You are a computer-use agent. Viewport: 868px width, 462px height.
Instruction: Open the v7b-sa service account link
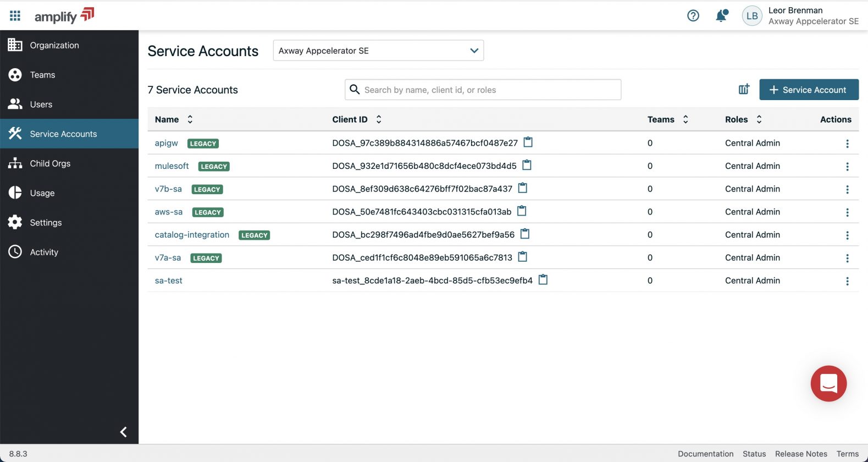[168, 189]
